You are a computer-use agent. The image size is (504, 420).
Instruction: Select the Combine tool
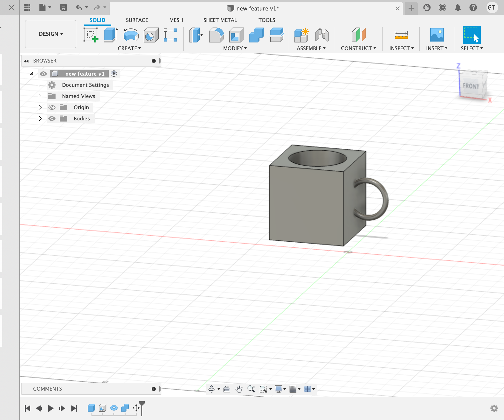point(257,35)
